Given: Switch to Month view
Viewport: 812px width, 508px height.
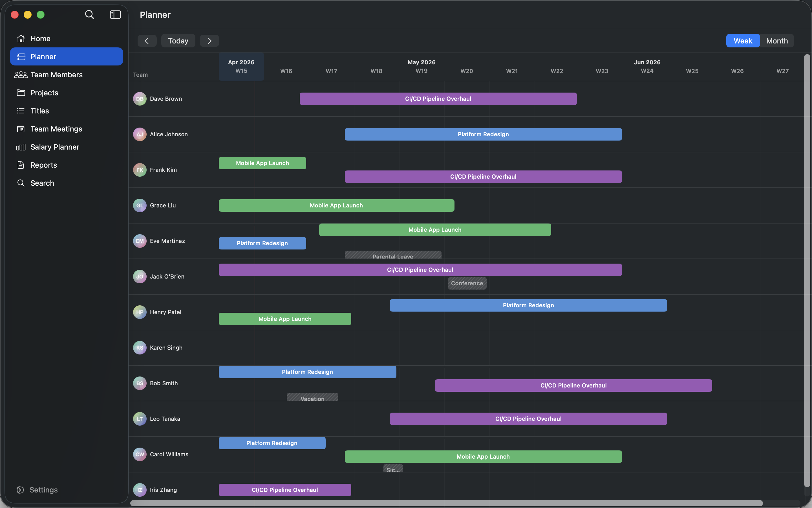Looking at the screenshot, I should [x=777, y=41].
